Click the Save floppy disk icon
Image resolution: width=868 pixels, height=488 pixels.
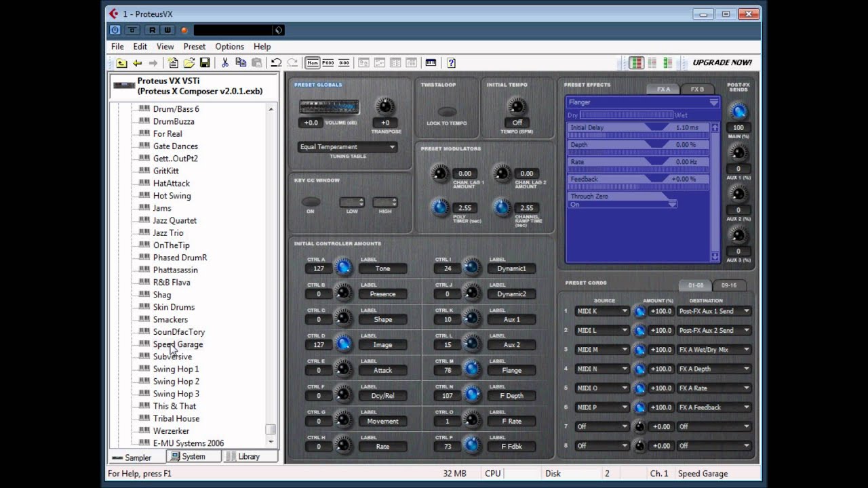(x=205, y=63)
